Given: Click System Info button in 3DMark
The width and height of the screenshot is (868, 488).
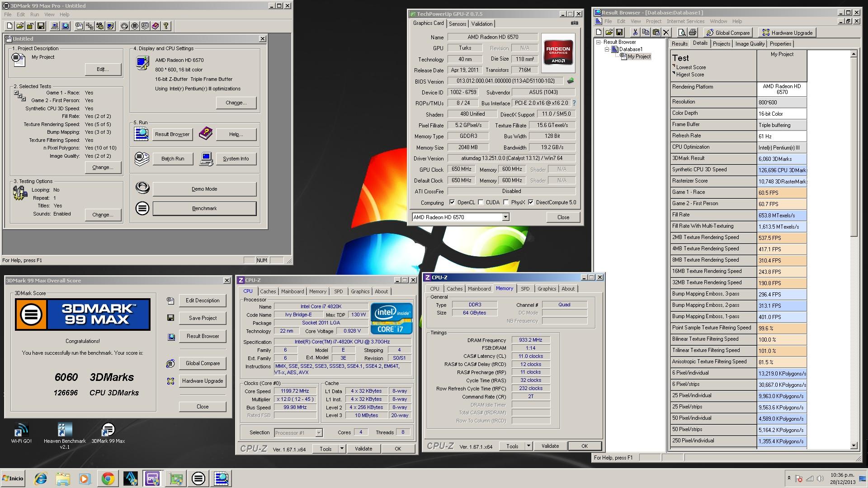Looking at the screenshot, I should 236,159.
